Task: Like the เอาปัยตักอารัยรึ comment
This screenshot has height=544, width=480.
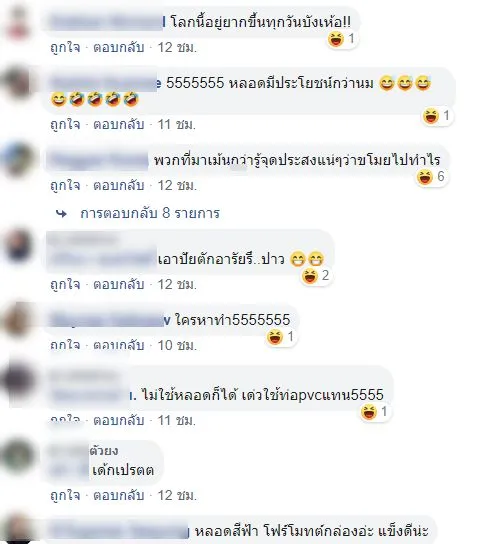Action: [65, 285]
